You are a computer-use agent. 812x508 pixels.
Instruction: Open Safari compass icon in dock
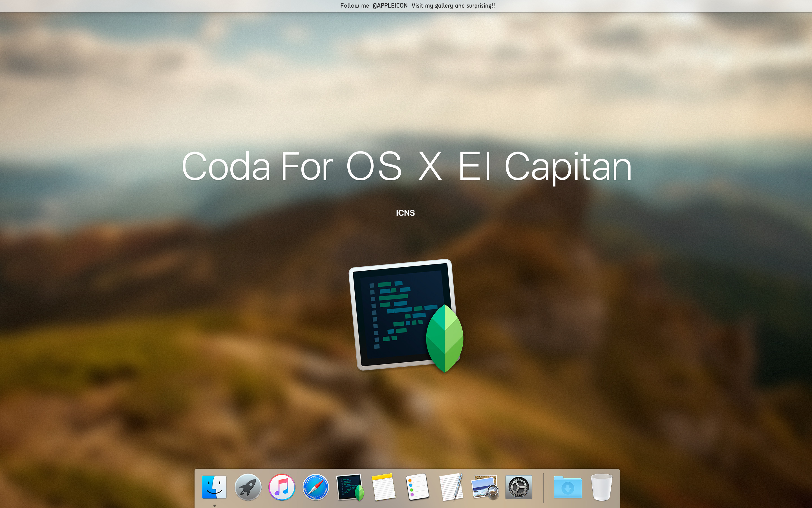(316, 487)
